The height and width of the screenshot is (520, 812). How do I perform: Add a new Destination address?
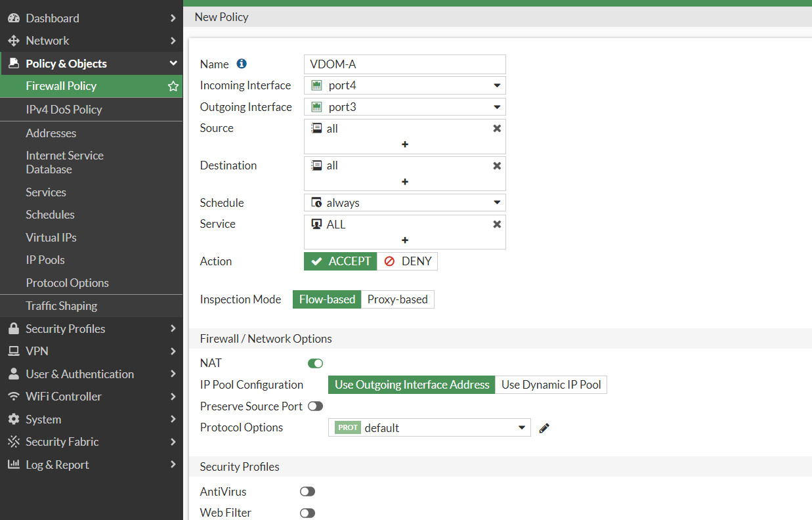tap(404, 182)
